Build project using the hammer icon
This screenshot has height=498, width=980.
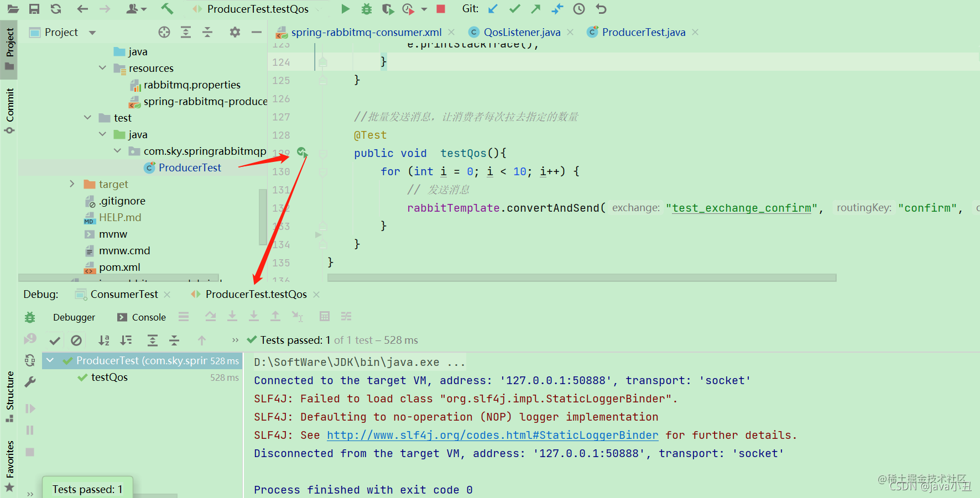click(167, 9)
